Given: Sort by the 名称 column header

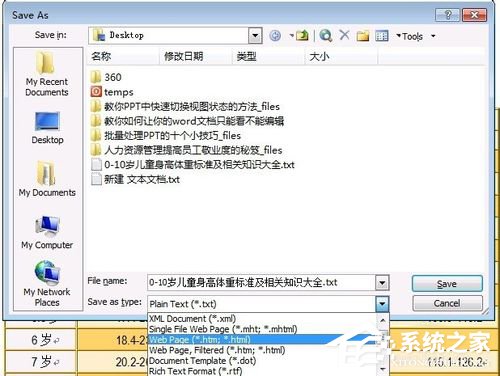Looking at the screenshot, I should pyautogui.click(x=123, y=56).
